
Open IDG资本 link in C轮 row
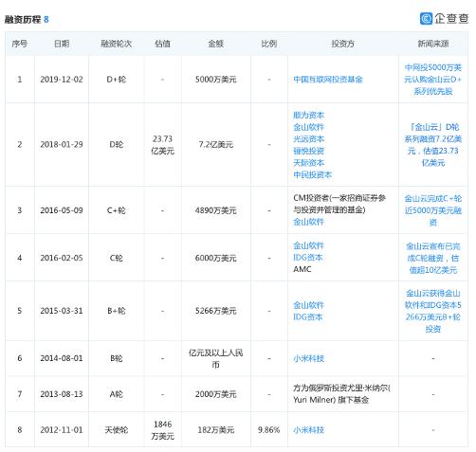307,258
